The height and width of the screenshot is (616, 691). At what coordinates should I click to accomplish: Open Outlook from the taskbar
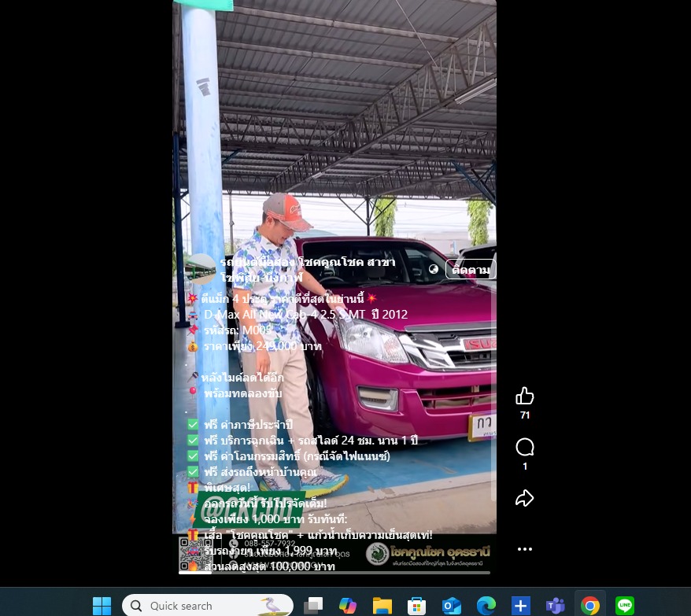[x=451, y=606]
